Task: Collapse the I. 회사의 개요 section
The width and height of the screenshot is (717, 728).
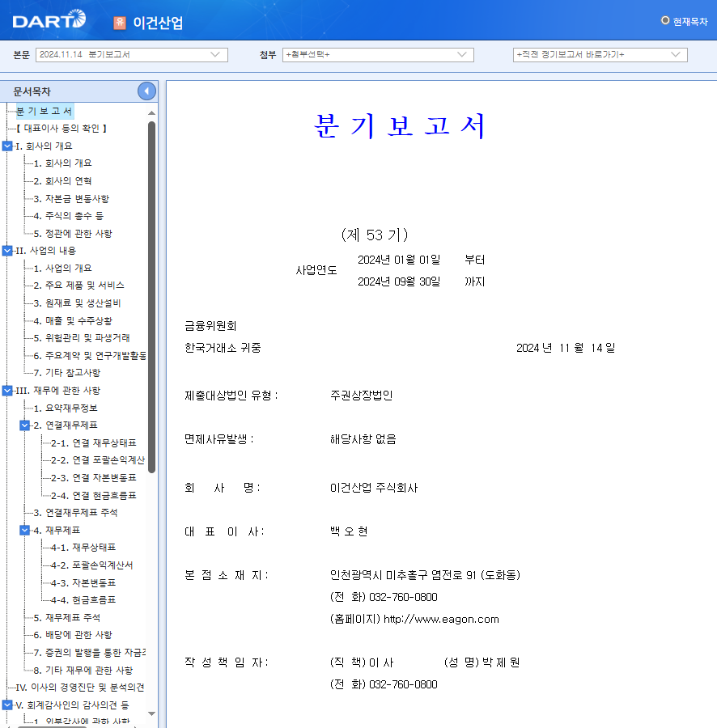Action: (7, 146)
